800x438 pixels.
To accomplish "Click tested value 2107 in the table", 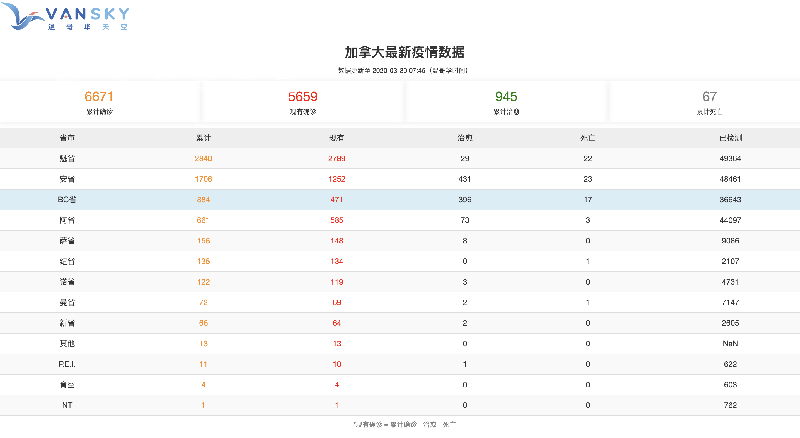I will (731, 261).
